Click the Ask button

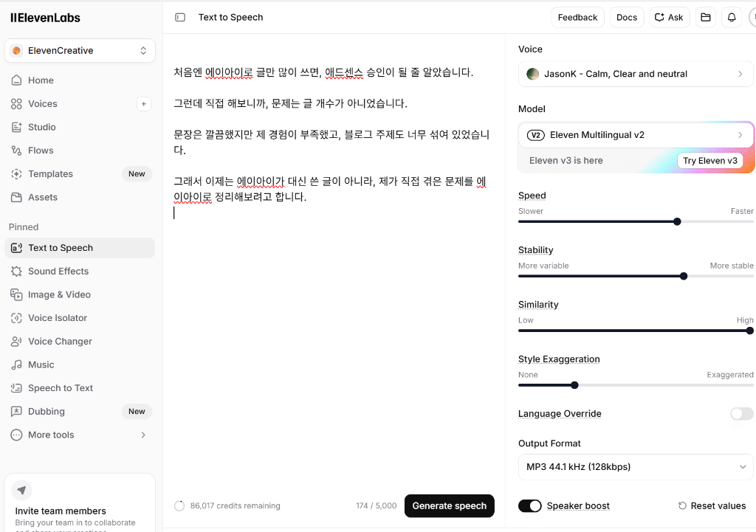point(669,18)
